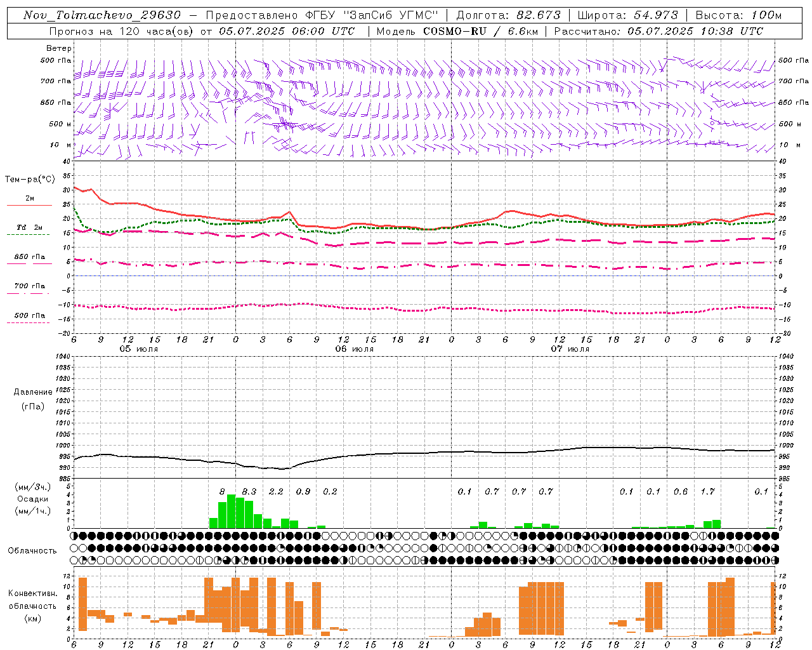Click the Долгота: 82.673 value
Viewport: 812px width, 650px height.
click(x=508, y=15)
